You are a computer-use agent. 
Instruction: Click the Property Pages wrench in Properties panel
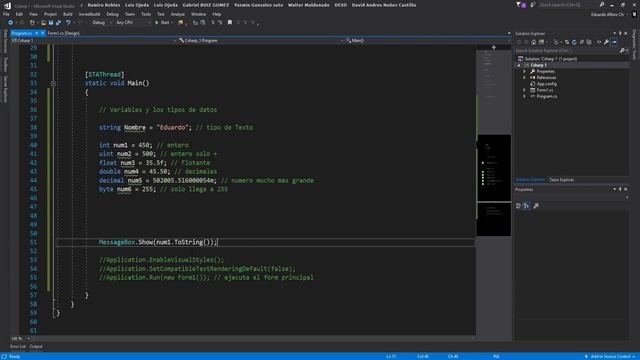coord(536,206)
